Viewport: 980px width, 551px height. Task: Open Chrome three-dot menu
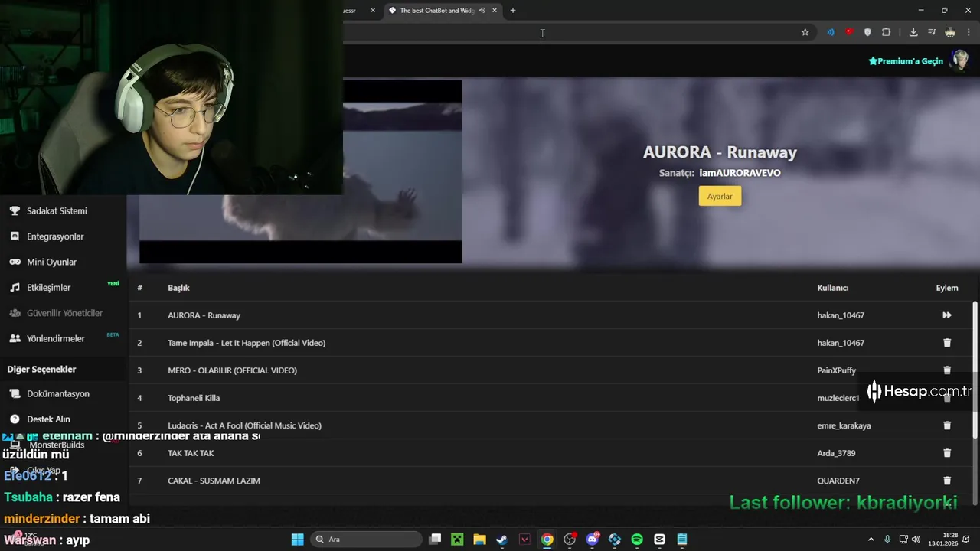pos(969,32)
